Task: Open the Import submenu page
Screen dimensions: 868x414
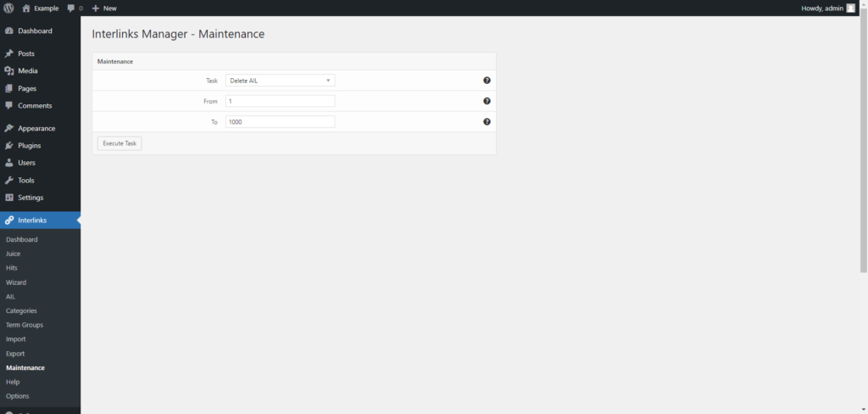Action: (15, 339)
